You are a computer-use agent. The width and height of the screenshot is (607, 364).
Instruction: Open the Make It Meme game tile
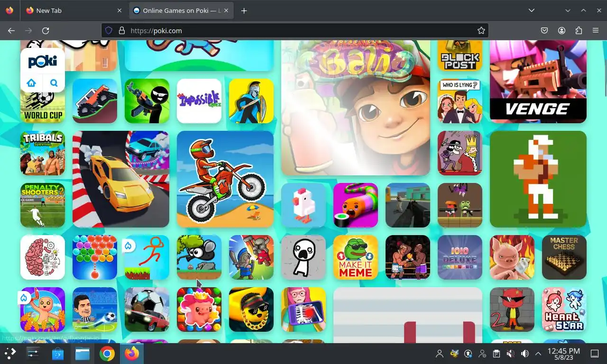(356, 257)
